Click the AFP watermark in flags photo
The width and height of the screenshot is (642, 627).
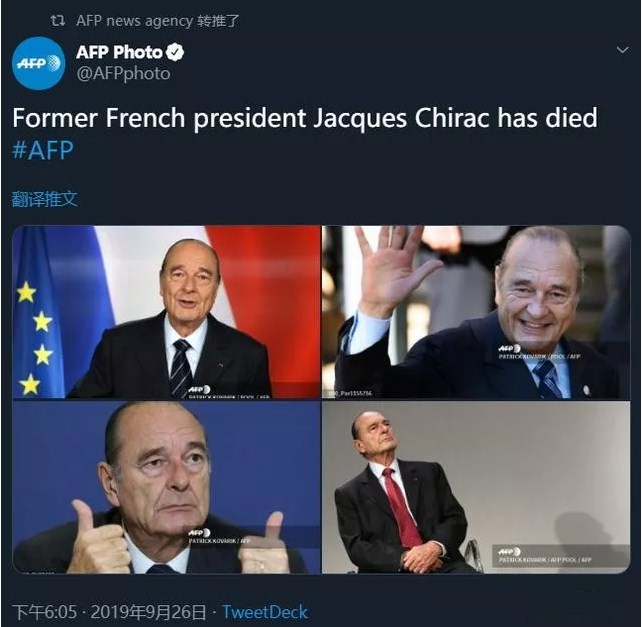[199, 389]
